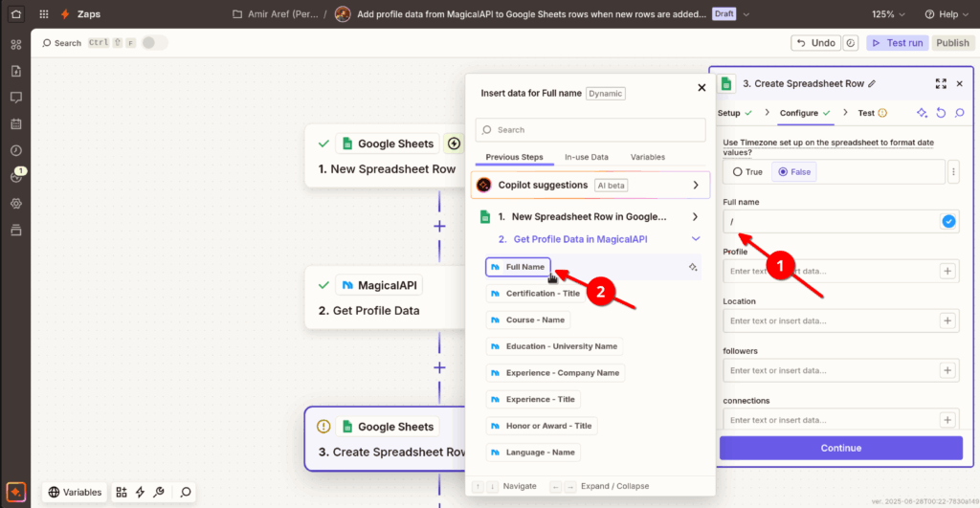This screenshot has height=508, width=980.
Task: Click the AI sparkle icon in step panel
Action: point(922,113)
